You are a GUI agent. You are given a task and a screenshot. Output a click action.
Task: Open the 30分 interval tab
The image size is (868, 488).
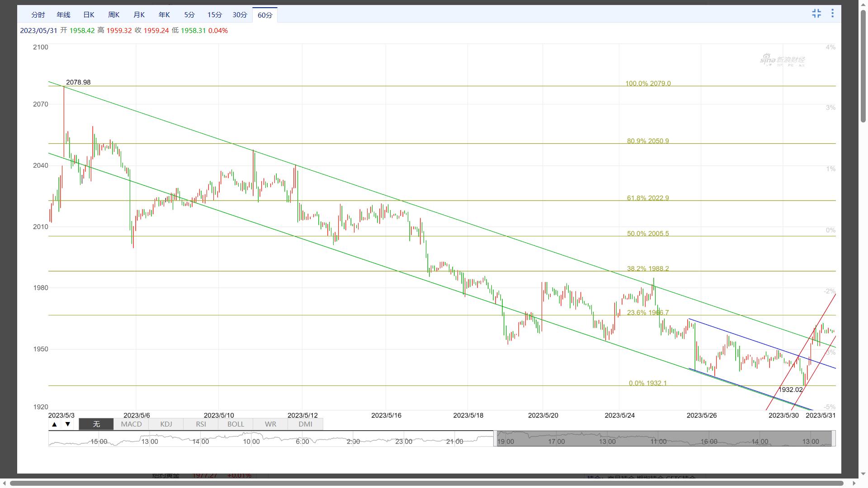point(240,15)
